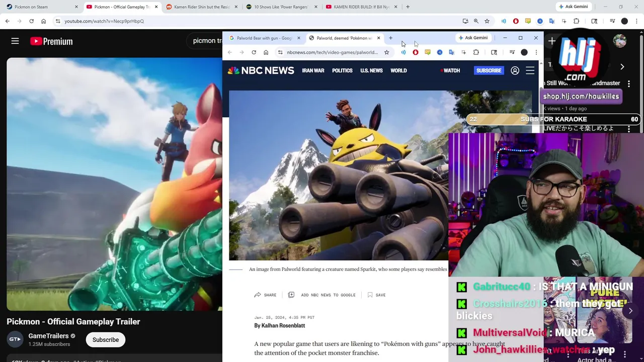The image size is (644, 362).
Task: Reload the NBC News page
Action: (254, 52)
